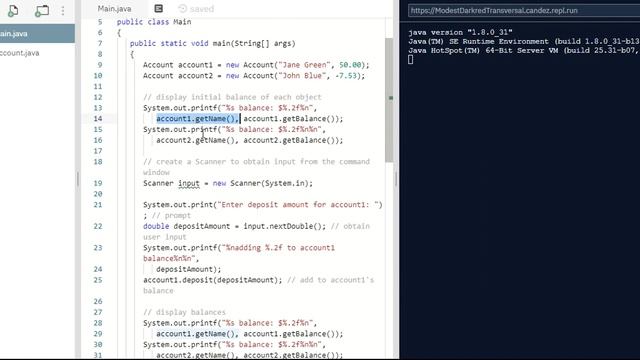Image resolution: width=640 pixels, height=360 pixels.
Task: Click 'main(String[] args)' on line 7
Action: coord(253,43)
